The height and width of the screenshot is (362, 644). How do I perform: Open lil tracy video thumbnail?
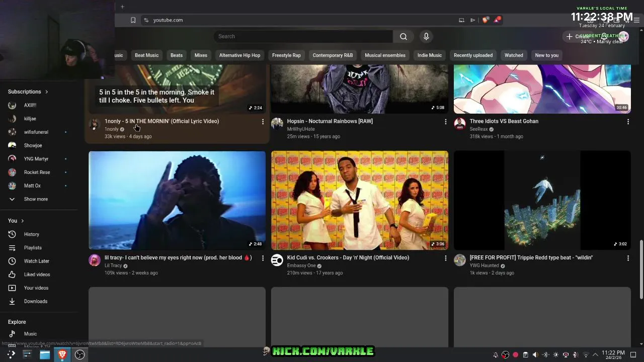click(177, 200)
